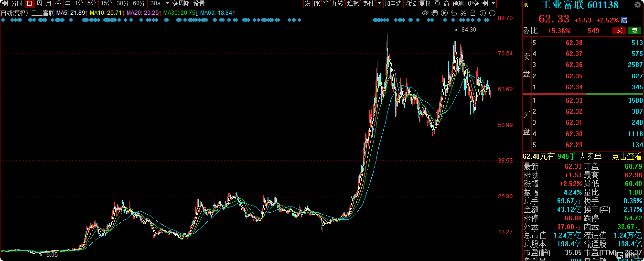Click the R badge beside stock name
The image size is (644, 261).
click(526, 5)
